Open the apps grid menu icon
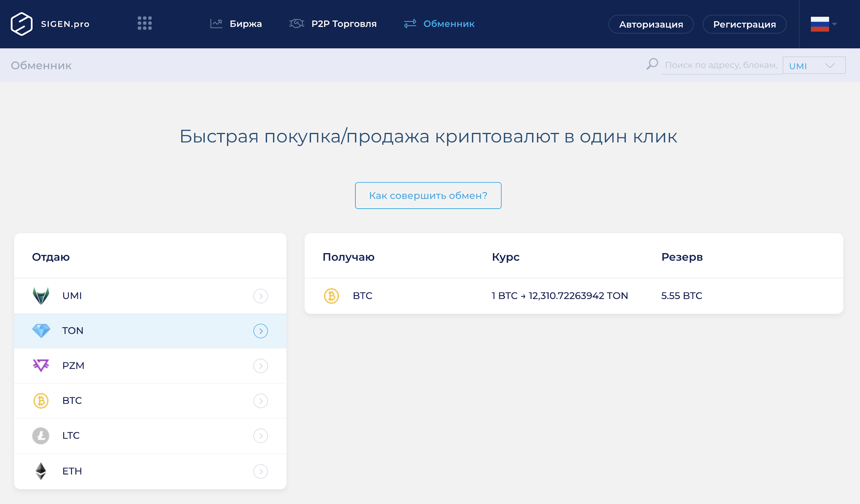860x504 pixels. [x=144, y=23]
